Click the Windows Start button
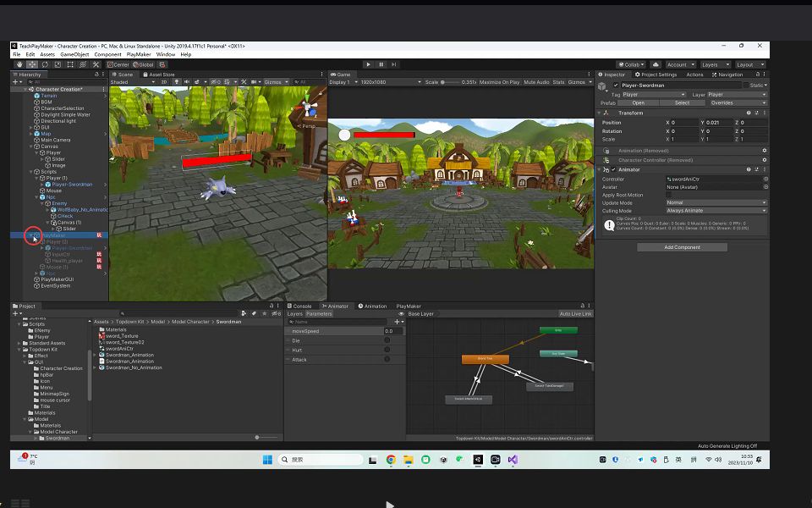812x508 pixels. tap(267, 460)
